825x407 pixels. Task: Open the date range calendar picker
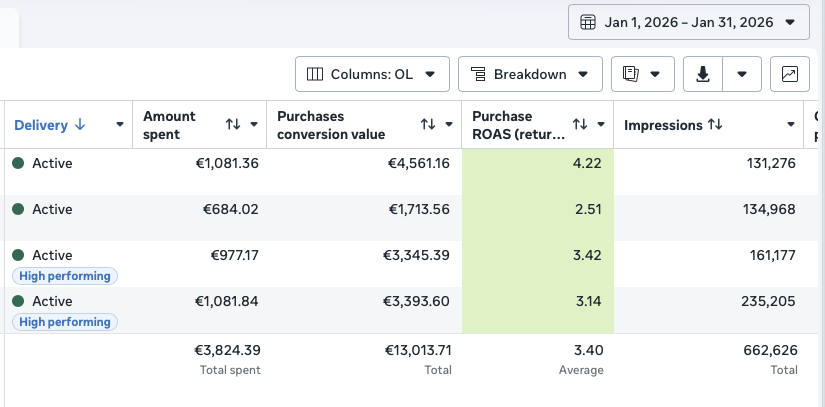(x=688, y=22)
